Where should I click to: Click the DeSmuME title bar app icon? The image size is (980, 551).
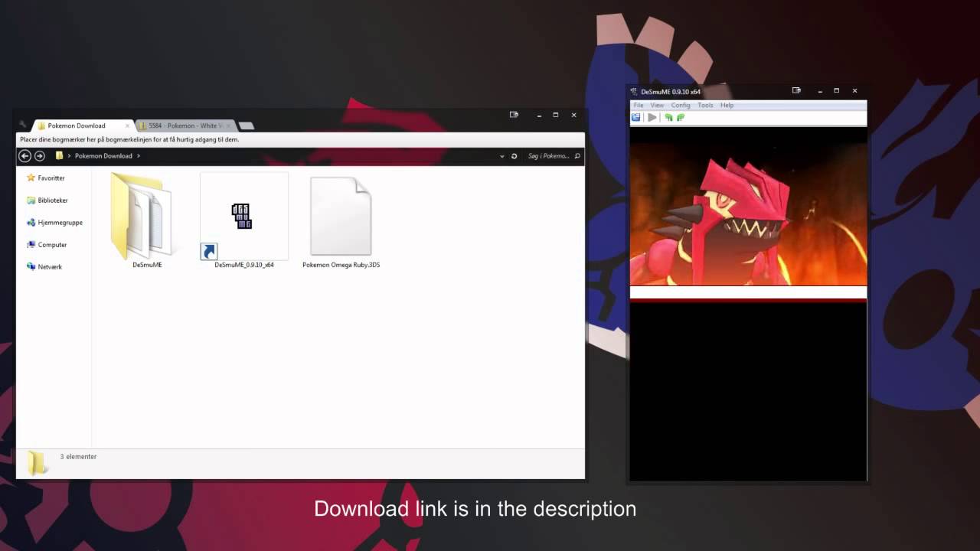click(634, 91)
